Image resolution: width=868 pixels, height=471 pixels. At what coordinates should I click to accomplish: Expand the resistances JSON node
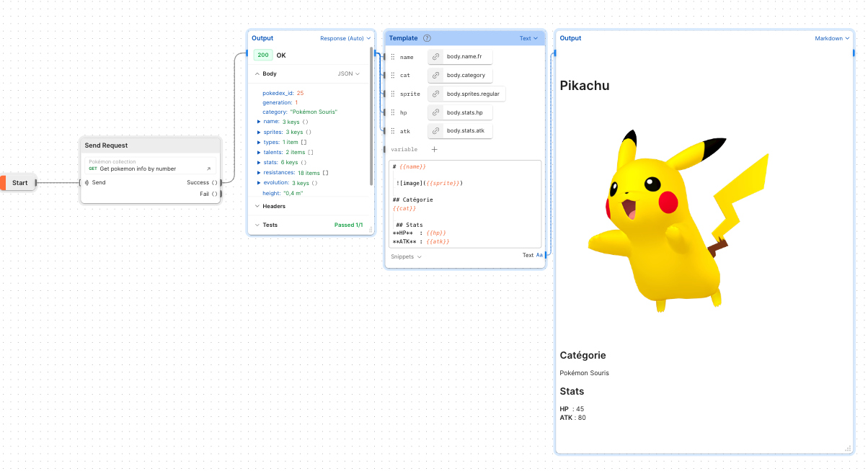258,173
